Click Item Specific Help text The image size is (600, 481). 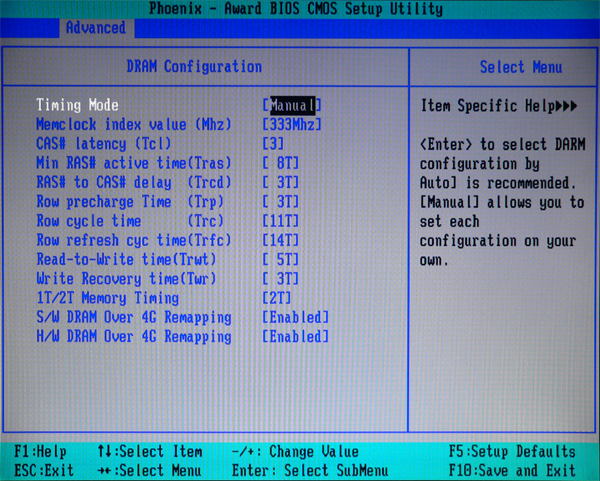click(499, 106)
